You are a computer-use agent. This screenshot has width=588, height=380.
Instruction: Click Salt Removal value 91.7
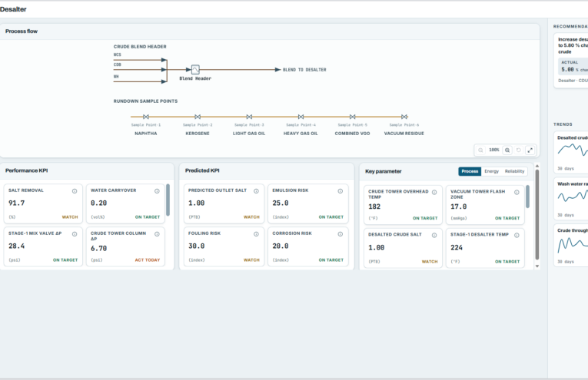pos(16,203)
